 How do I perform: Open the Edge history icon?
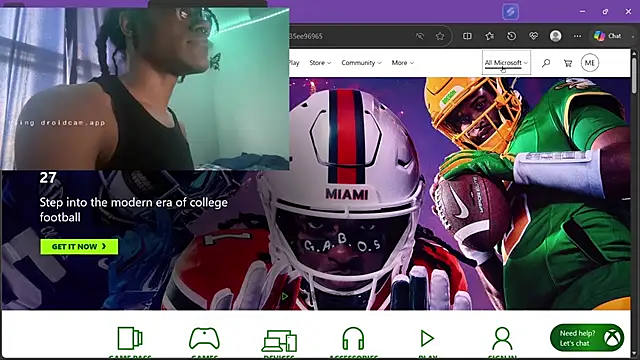pos(511,36)
